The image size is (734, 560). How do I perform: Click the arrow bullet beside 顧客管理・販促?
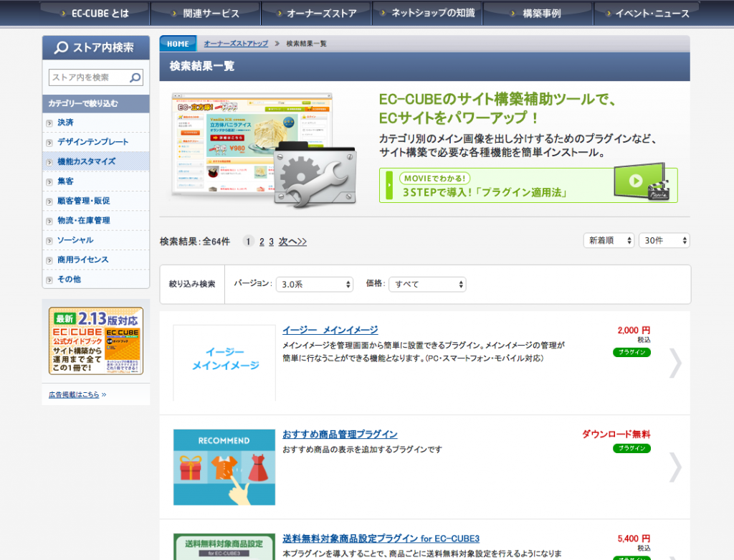(49, 201)
